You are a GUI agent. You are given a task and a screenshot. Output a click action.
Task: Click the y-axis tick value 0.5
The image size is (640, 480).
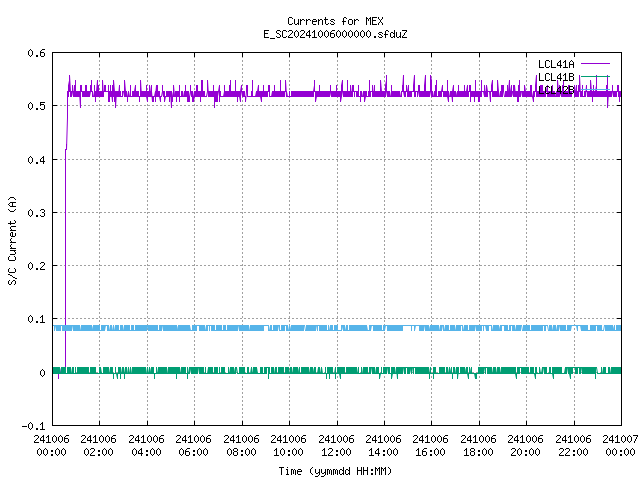click(37, 106)
